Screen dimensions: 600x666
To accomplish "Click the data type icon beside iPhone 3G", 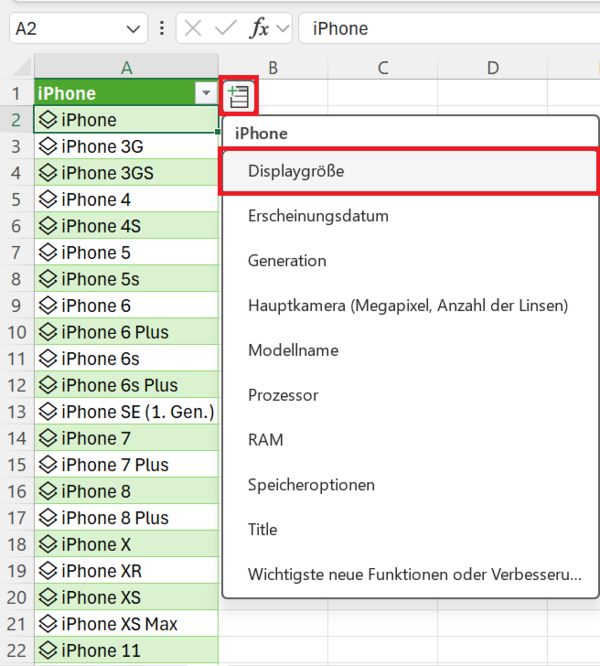I will [47, 146].
